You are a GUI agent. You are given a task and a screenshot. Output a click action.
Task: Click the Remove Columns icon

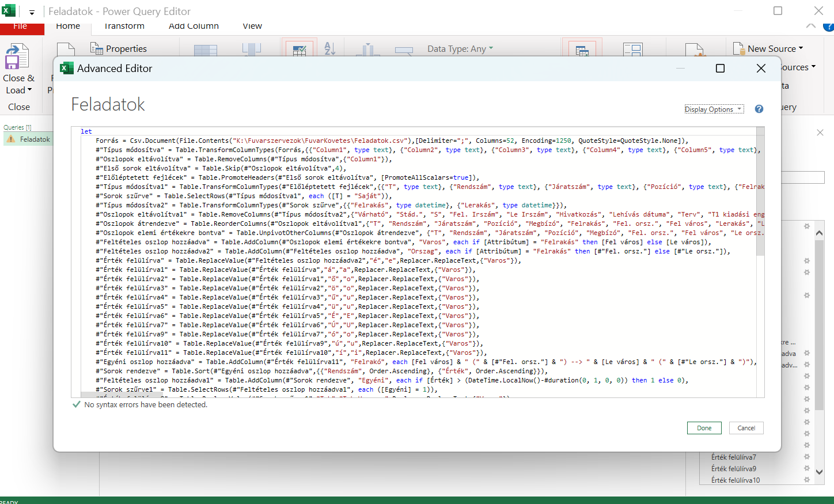pyautogui.click(x=252, y=50)
